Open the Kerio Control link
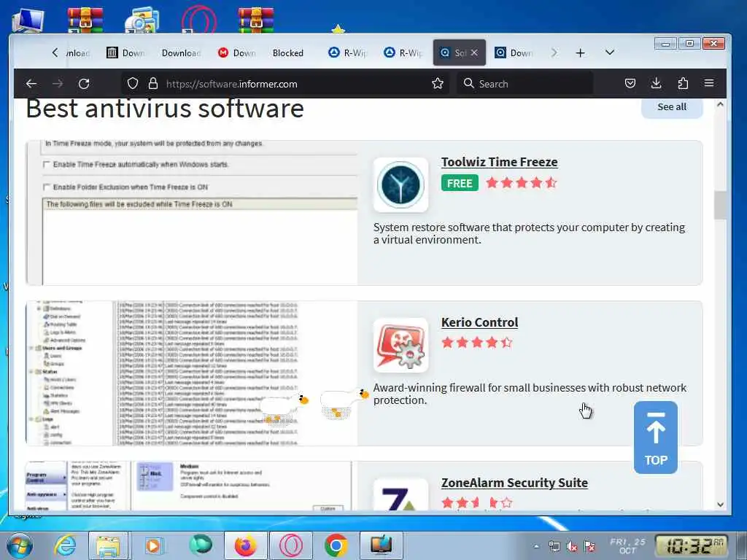The image size is (747, 560). 479,322
